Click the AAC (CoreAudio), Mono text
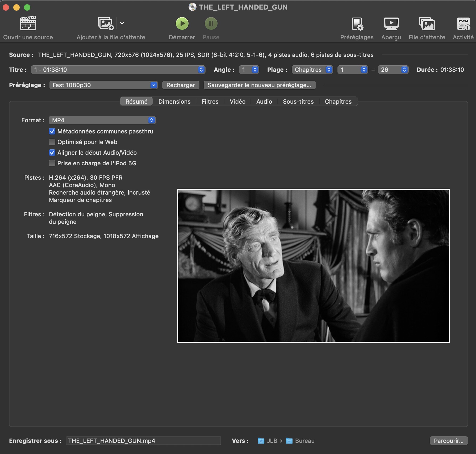Viewport: 476px width, 454px height. [82, 185]
